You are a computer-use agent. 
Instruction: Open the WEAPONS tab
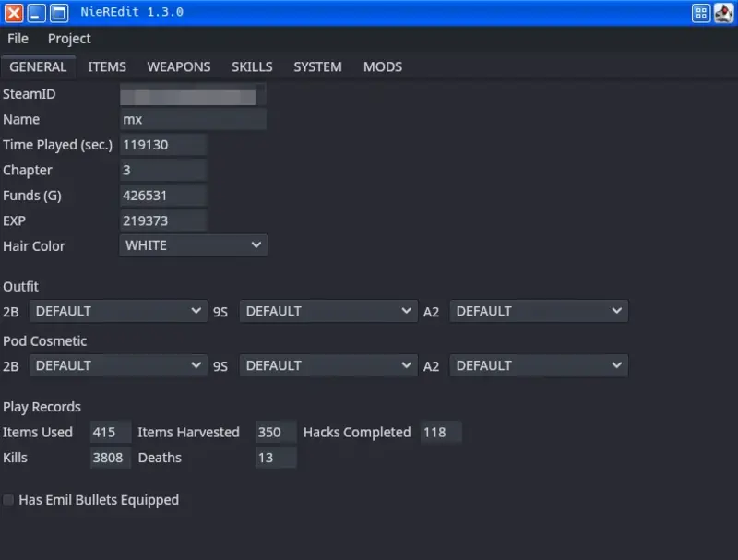tap(179, 66)
